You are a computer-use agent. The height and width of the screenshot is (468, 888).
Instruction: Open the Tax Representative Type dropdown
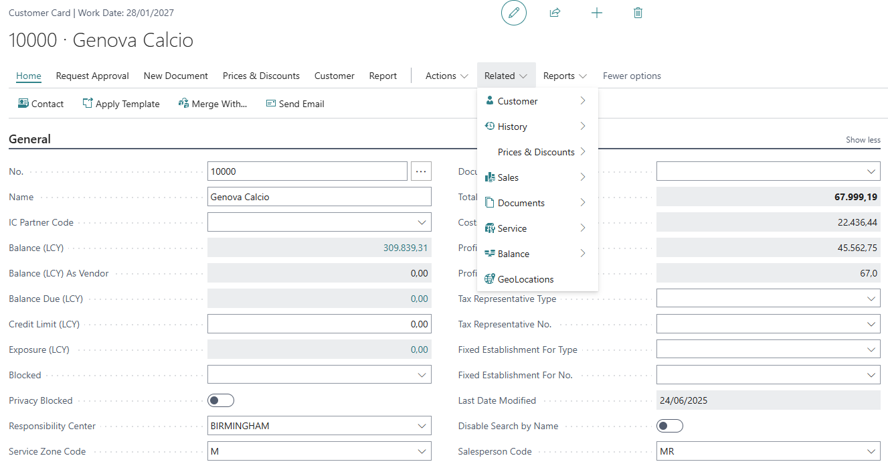click(871, 299)
